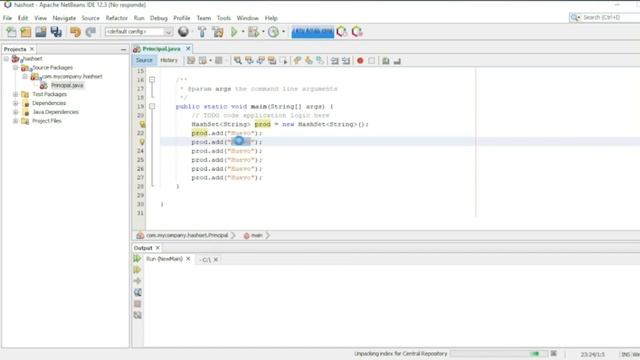Open the Debug menu
The width and height of the screenshot is (640, 360).
coord(158,18)
